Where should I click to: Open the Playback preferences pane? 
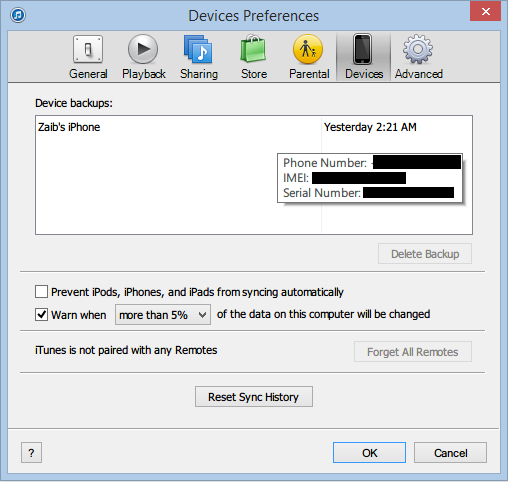(143, 57)
